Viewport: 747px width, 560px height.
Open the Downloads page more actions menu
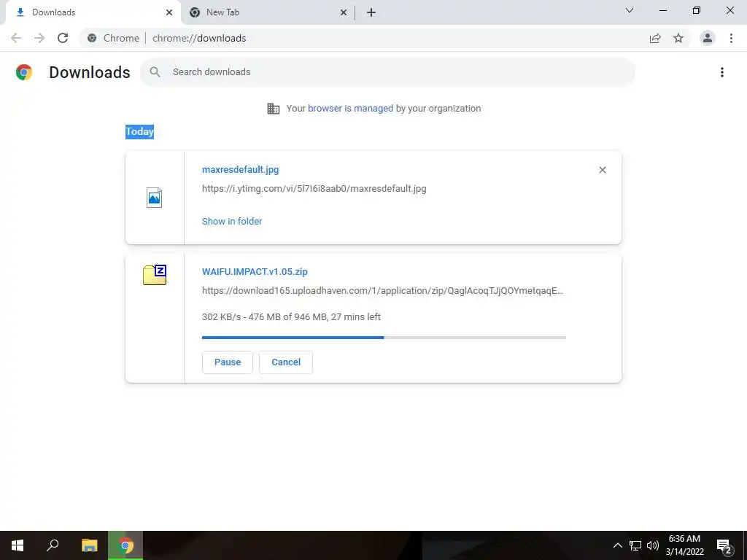pos(722,72)
